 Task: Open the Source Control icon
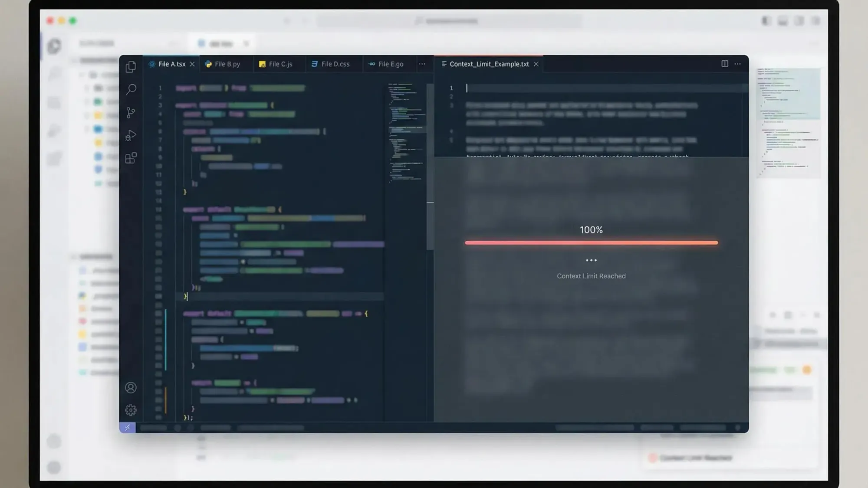(x=131, y=112)
